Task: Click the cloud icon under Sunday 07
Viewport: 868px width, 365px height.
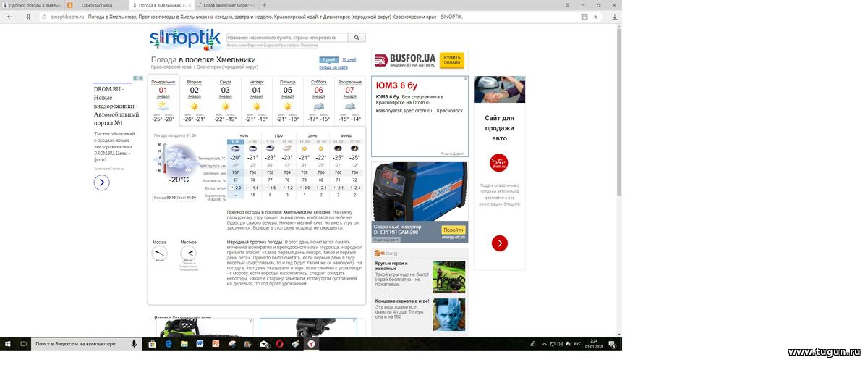Action: (350, 106)
